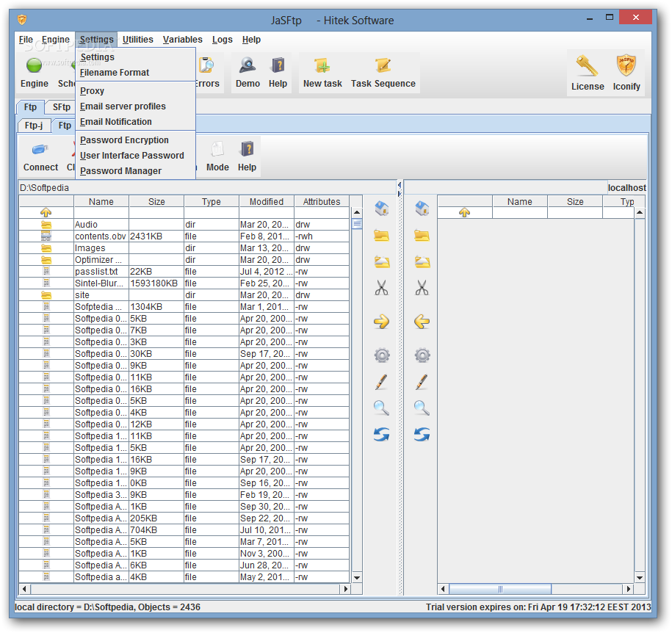Click local horizontal scroll right arrow
This screenshot has height=633, width=672.
[x=345, y=589]
